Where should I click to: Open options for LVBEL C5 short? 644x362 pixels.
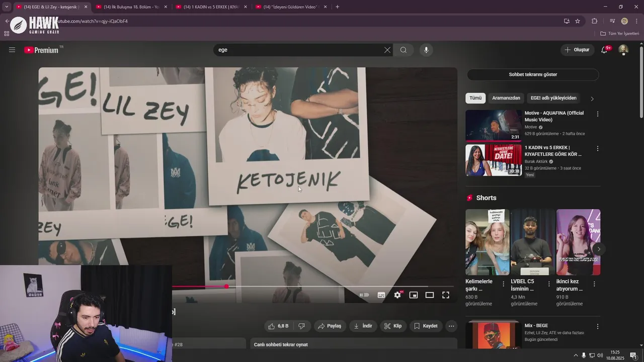549,284
